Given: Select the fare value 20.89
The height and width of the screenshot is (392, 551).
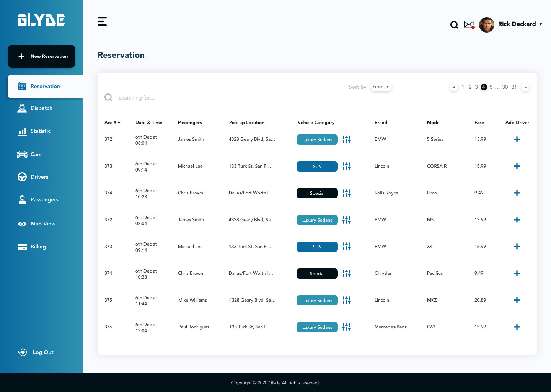Looking at the screenshot, I should click(x=480, y=300).
